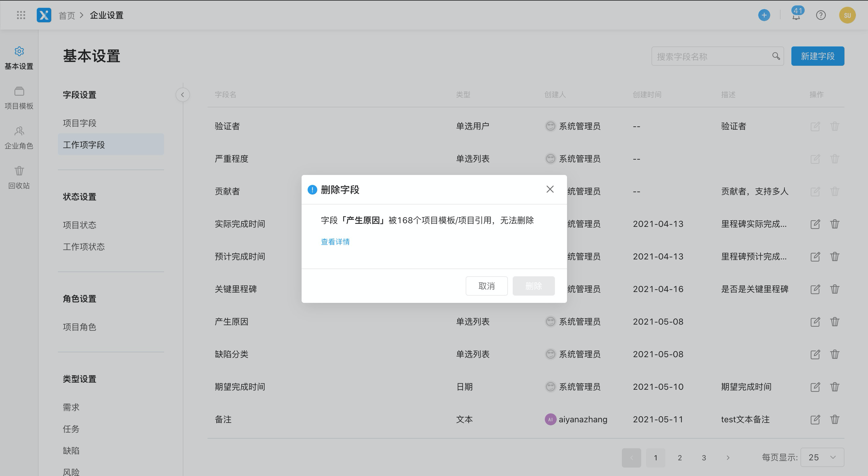Select page 1 in pagination
868x476 pixels.
(x=655, y=458)
